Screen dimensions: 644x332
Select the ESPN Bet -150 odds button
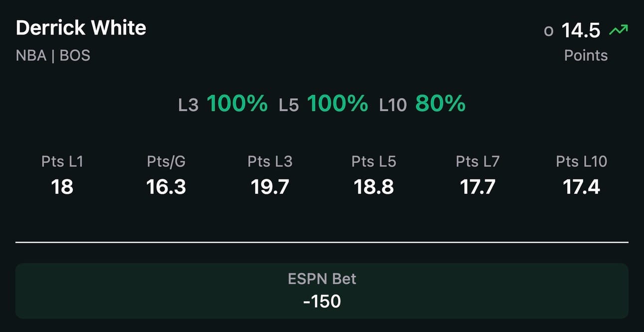point(322,291)
